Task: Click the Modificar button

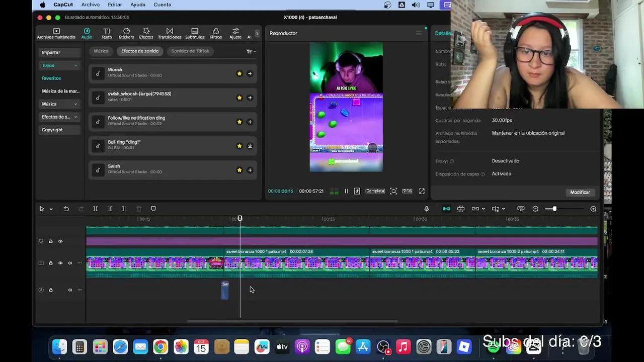Action: [580, 192]
